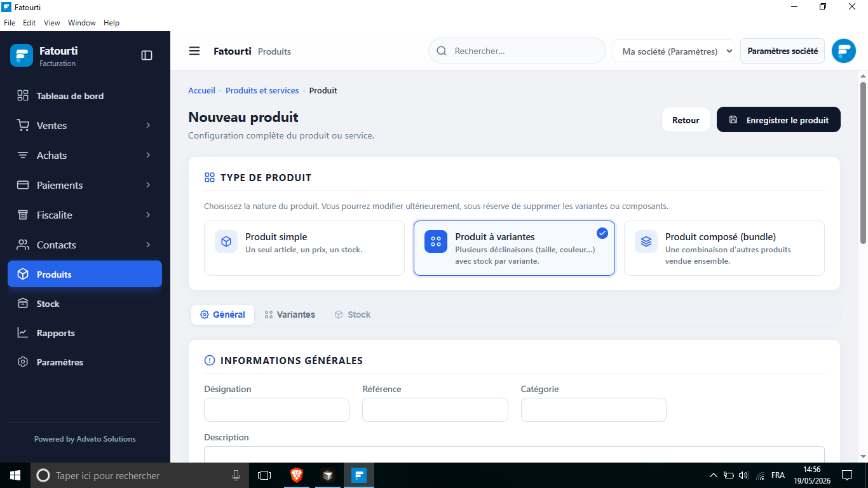This screenshot has width=868, height=488.
Task: Expand the Ventes submenu chevron
Action: [x=148, y=125]
